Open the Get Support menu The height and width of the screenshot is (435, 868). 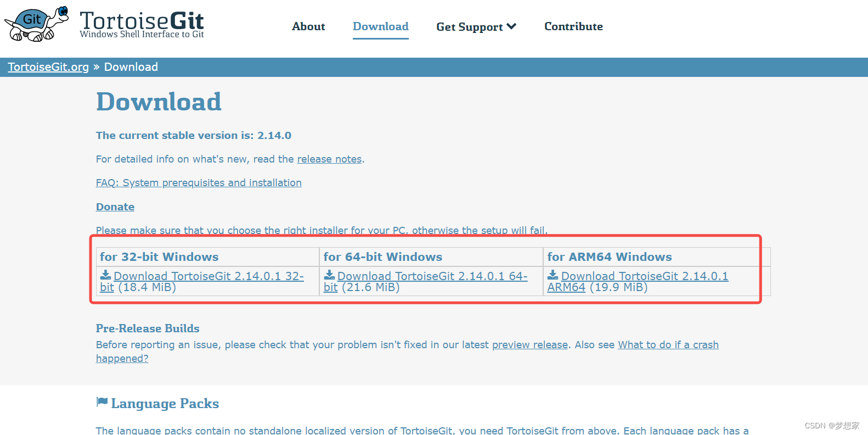pos(476,26)
